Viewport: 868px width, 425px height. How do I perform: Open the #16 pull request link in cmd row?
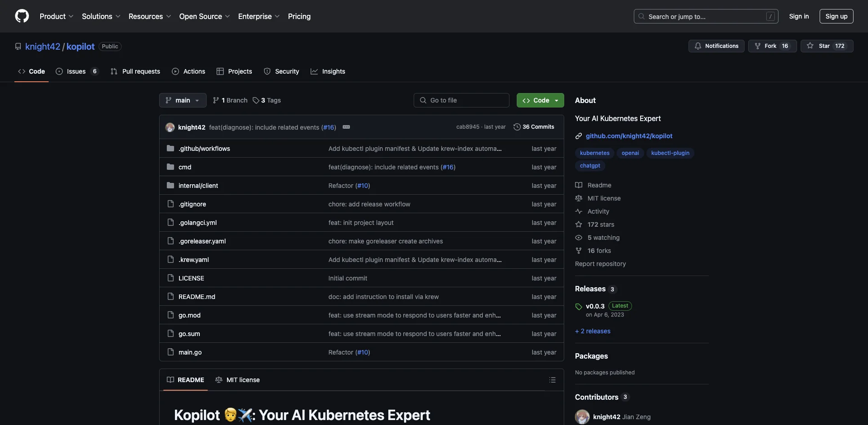pyautogui.click(x=448, y=167)
